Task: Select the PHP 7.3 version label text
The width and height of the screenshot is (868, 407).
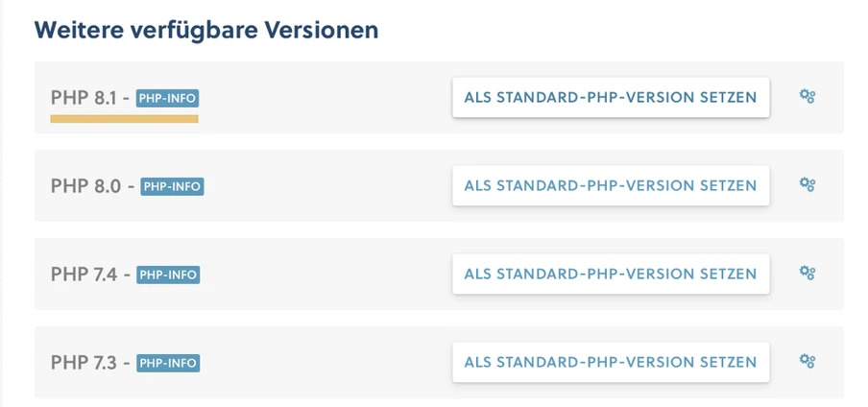Action: pos(84,363)
